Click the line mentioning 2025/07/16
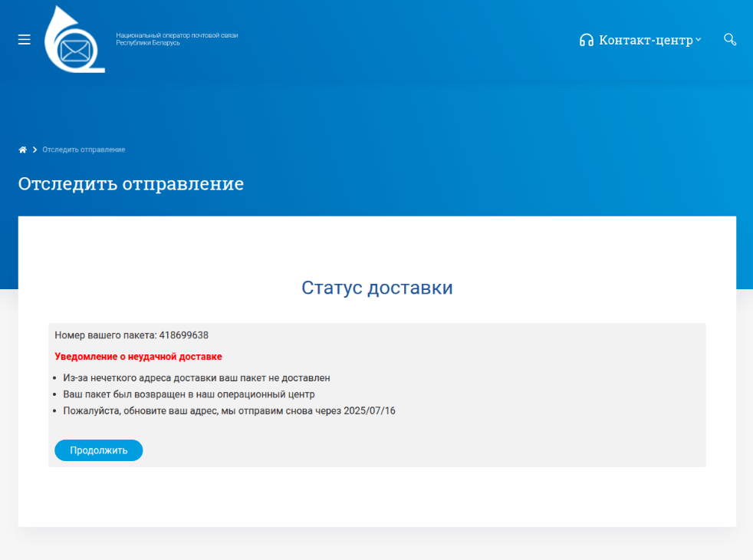Viewport: 753px width, 560px height. 229,410
